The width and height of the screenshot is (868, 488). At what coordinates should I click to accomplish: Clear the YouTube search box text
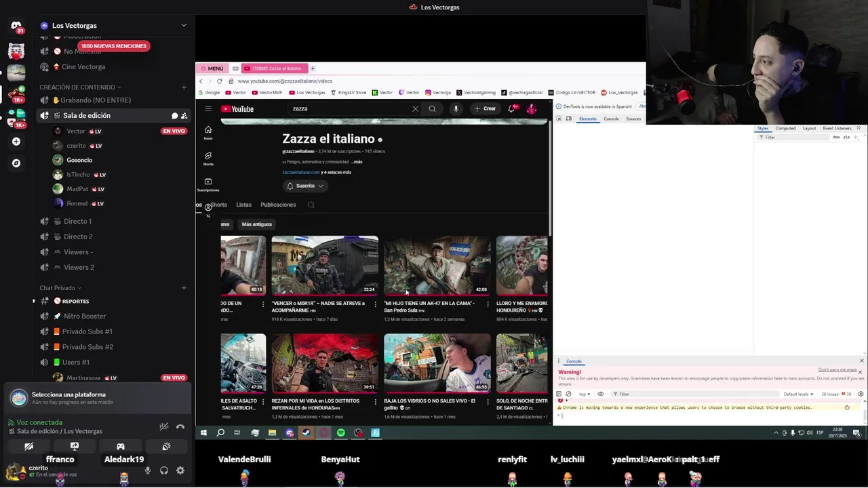coord(415,108)
